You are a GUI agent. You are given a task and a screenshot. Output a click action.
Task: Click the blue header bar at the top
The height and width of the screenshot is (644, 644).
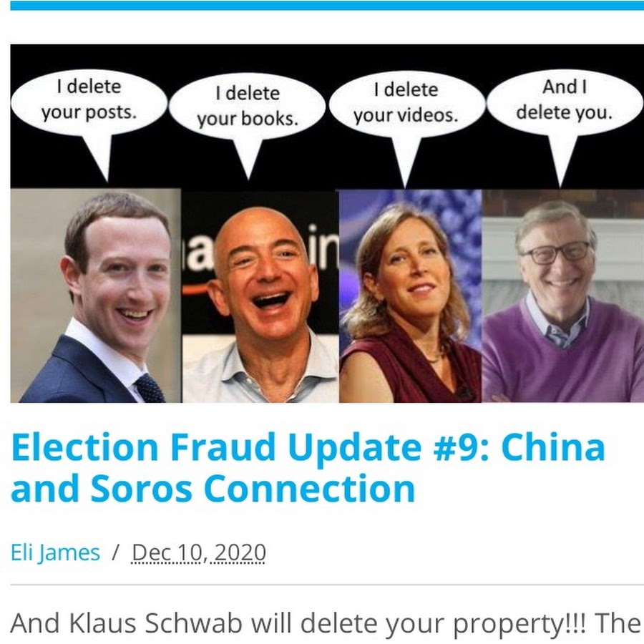click(327, 5)
